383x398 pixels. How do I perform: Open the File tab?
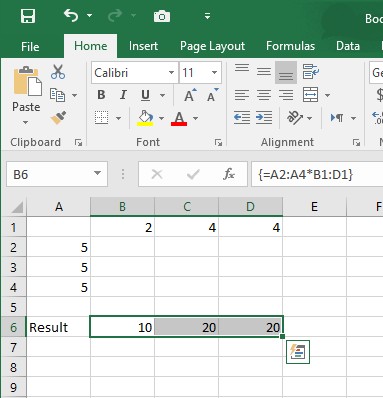tap(30, 46)
